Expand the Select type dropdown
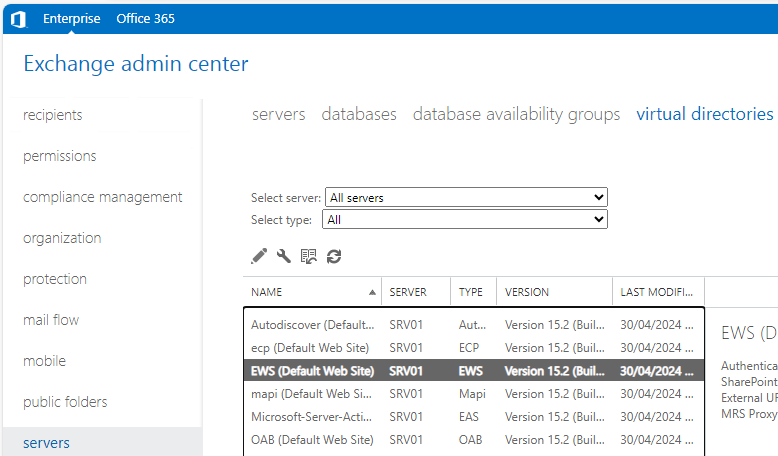Viewport: 778px width, 456px height. click(x=467, y=220)
